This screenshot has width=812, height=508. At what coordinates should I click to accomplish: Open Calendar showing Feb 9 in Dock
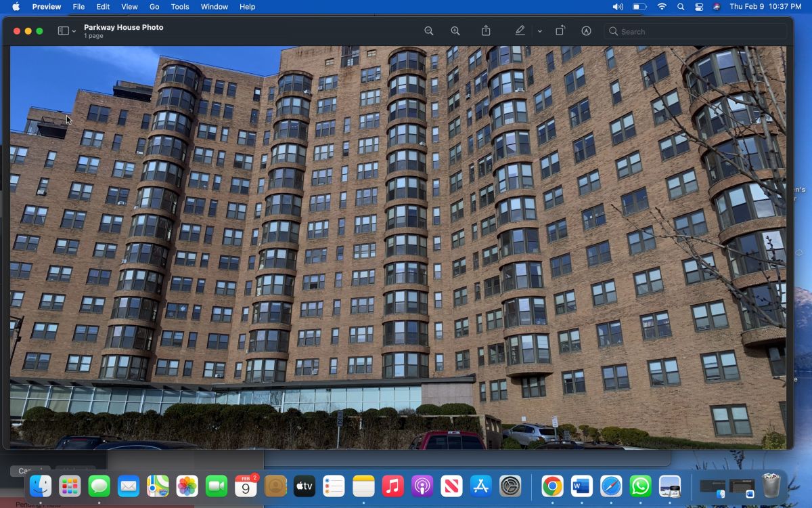(246, 486)
